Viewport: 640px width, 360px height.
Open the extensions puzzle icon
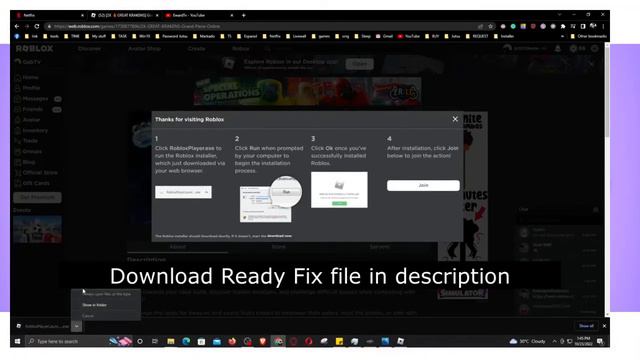click(563, 26)
